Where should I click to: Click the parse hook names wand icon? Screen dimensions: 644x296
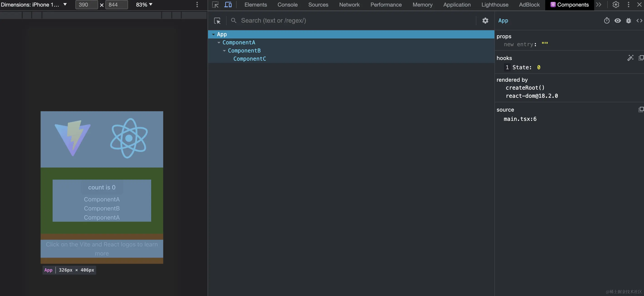pyautogui.click(x=630, y=58)
